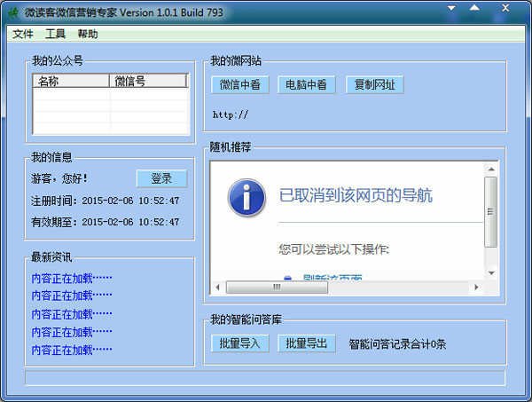532x402 pixels.
Task: Click the blue info icon in 随机推荐
Action: pos(246,198)
